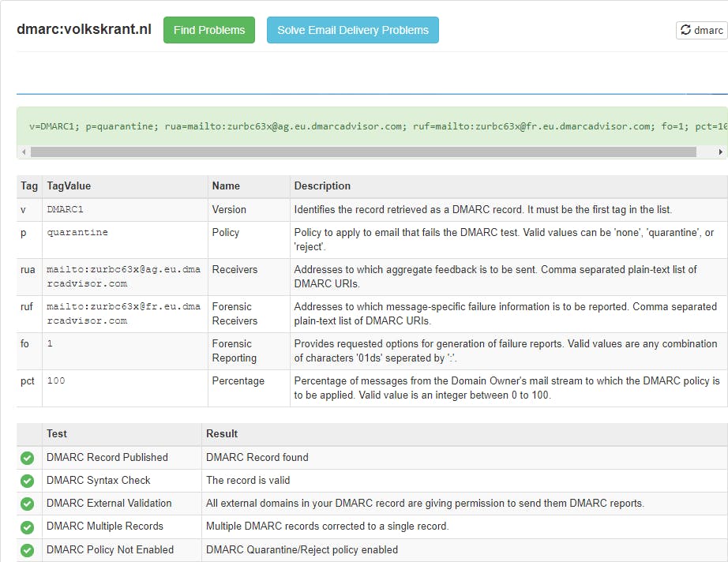Image resolution: width=728 pixels, height=562 pixels.
Task: Click the dmarc:volkskrant.nl page heading
Action: click(84, 30)
